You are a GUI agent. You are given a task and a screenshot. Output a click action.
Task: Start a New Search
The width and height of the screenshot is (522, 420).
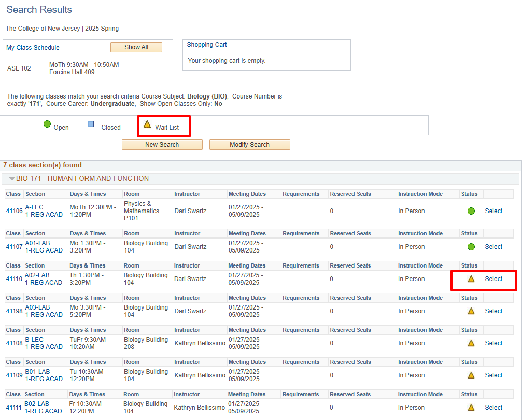(162, 145)
